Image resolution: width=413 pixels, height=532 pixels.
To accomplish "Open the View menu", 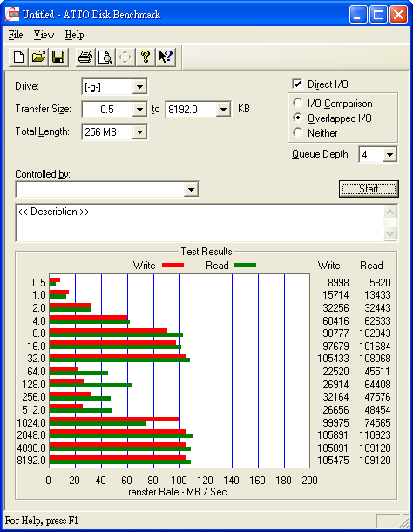I will [44, 35].
